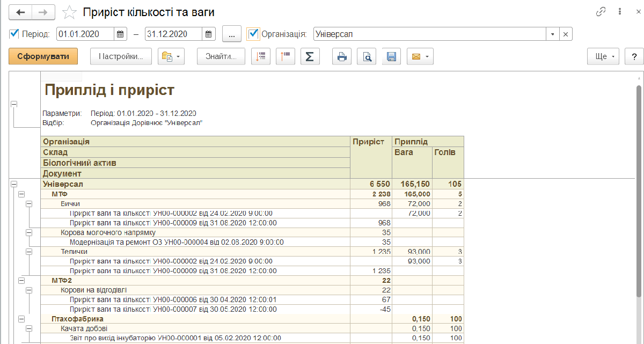Click the report's vertical scrollbar
The height and width of the screenshot is (344, 644).
pyautogui.click(x=639, y=191)
